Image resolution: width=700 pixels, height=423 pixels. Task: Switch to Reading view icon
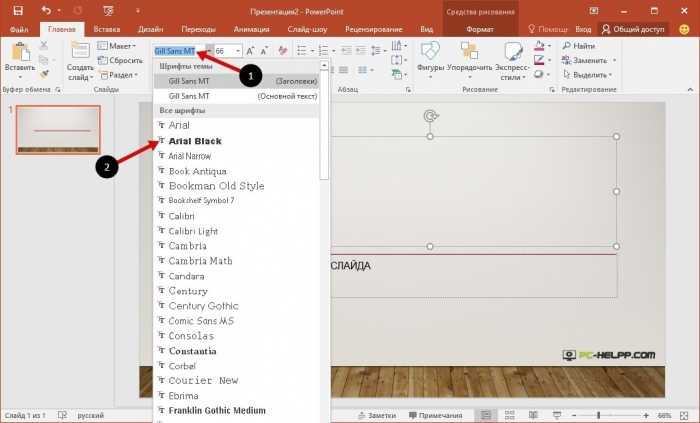point(533,415)
